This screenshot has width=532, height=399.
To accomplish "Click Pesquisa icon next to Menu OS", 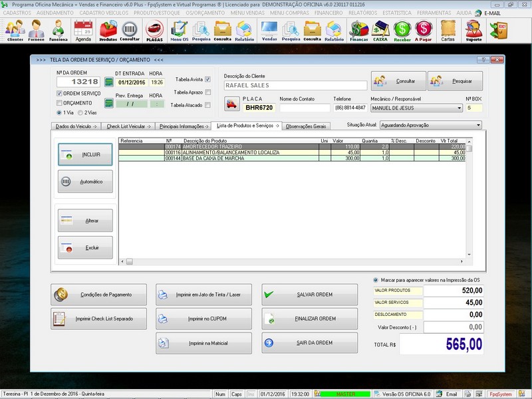I will coord(201,30).
